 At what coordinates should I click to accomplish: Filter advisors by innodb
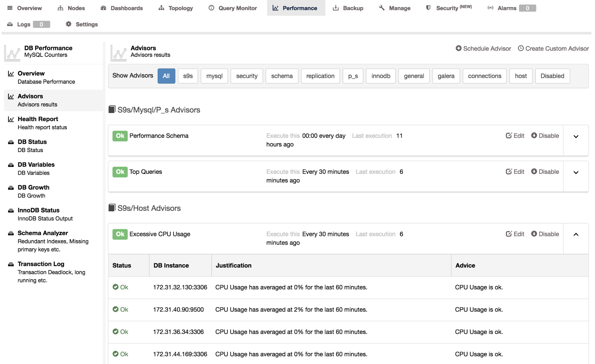(381, 76)
